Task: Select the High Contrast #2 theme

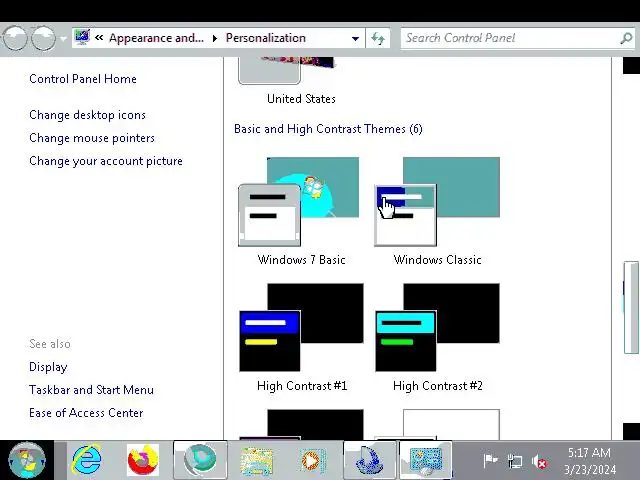Action: tap(437, 338)
